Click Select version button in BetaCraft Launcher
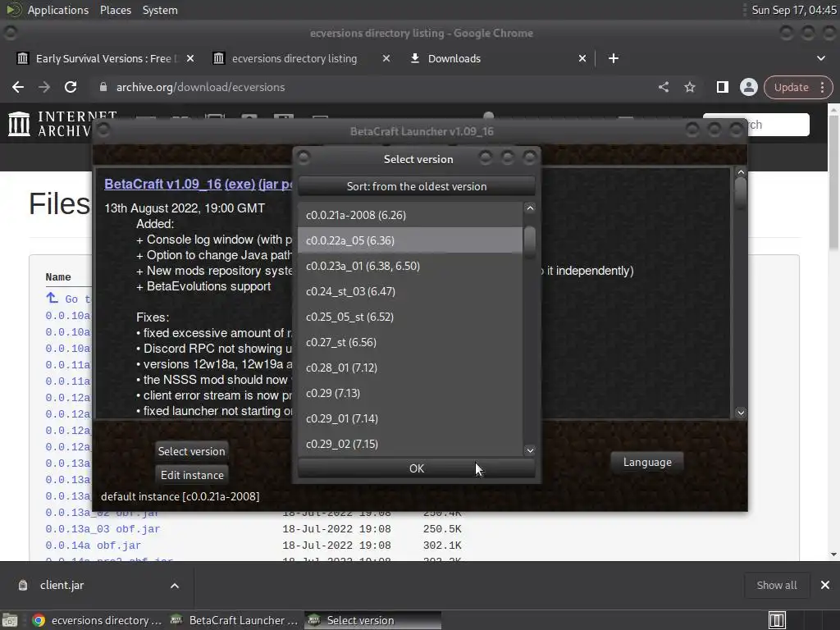The width and height of the screenshot is (840, 630). coord(191,451)
